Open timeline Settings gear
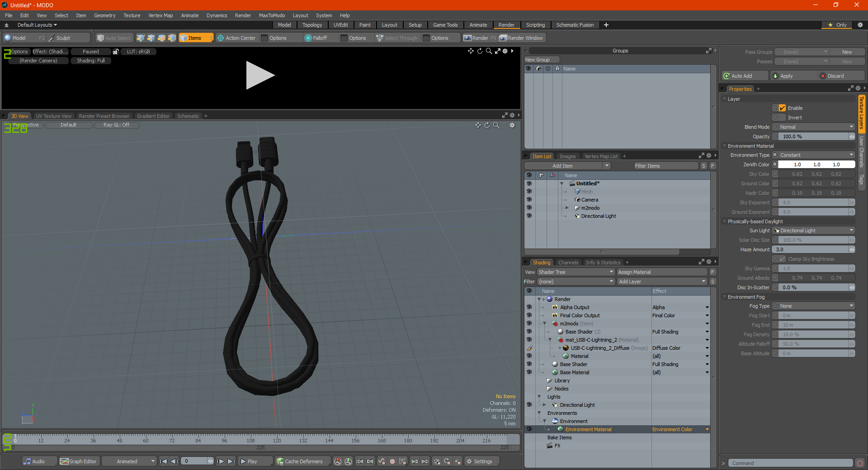 (482, 461)
